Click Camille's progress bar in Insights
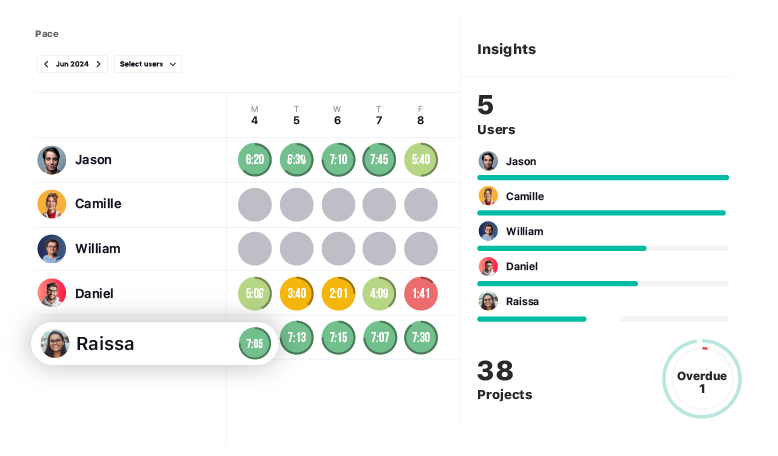778x456 pixels. [602, 213]
